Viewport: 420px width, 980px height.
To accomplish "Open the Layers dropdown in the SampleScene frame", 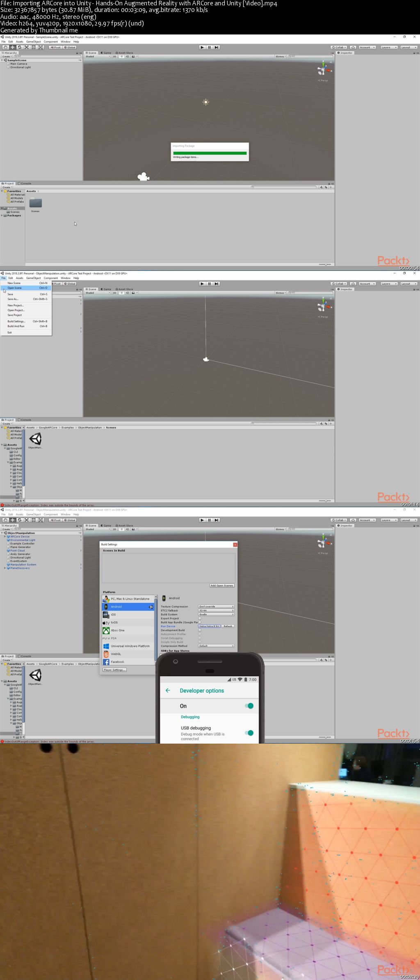I will point(389,47).
